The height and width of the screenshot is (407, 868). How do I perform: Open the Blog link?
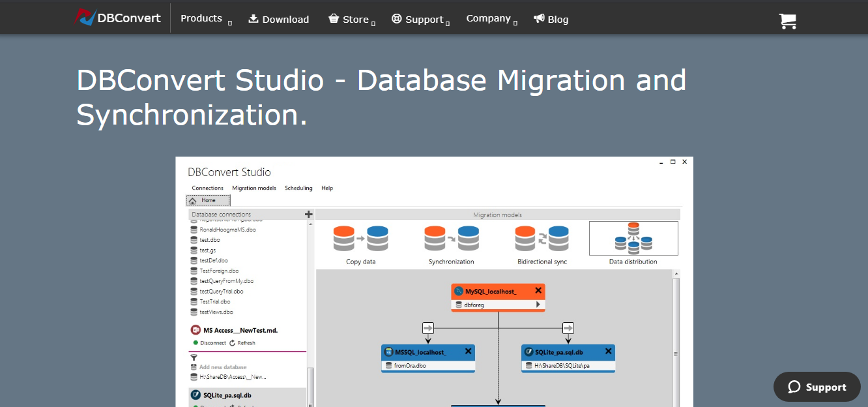551,20
